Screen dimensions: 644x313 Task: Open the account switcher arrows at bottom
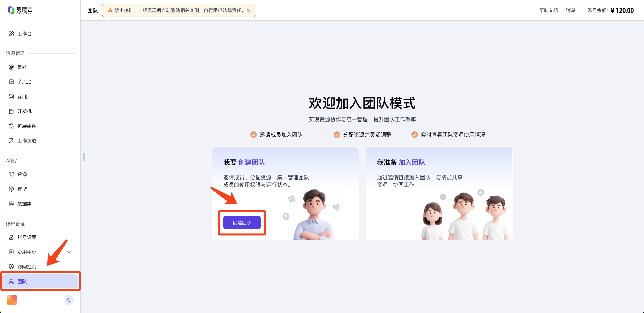coord(69,300)
